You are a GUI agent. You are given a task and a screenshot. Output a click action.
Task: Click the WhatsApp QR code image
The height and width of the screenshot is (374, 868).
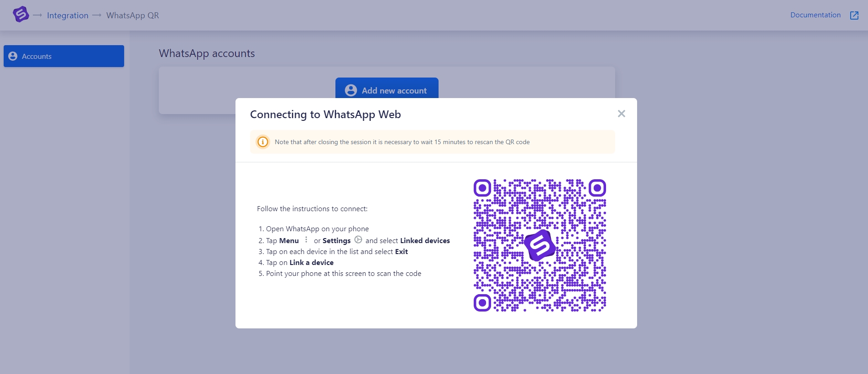[540, 245]
